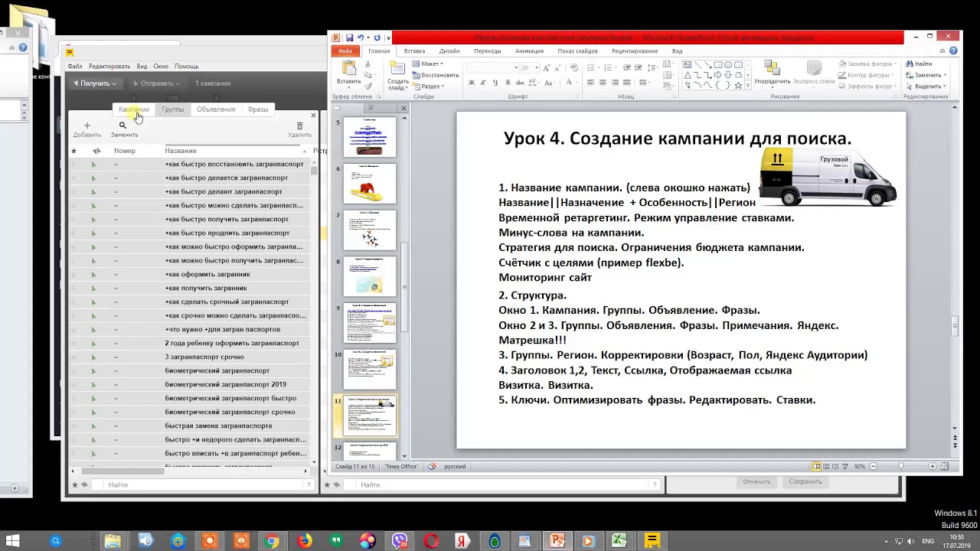Toggle the star column header filter
The width and height of the screenshot is (980, 551).
(73, 151)
